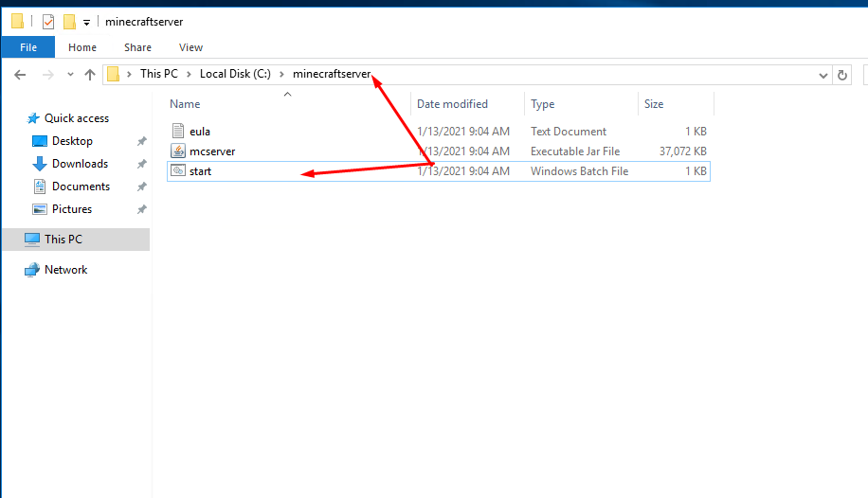This screenshot has height=498, width=868.
Task: Click the Documents icon in sidebar
Action: pos(40,187)
